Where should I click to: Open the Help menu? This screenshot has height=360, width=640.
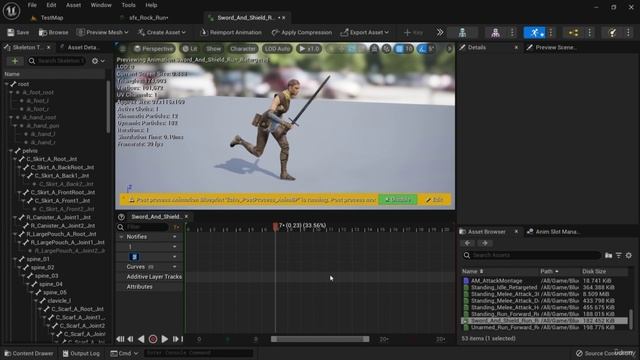click(x=151, y=5)
